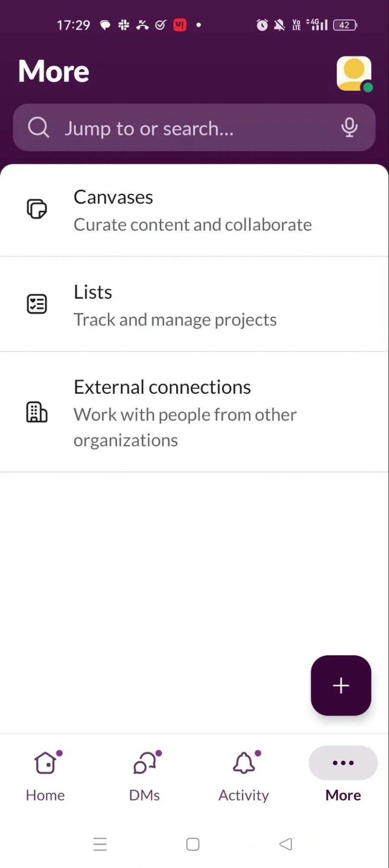The image size is (389, 868).
Task: Open the profile avatar picture
Action: pos(354,73)
